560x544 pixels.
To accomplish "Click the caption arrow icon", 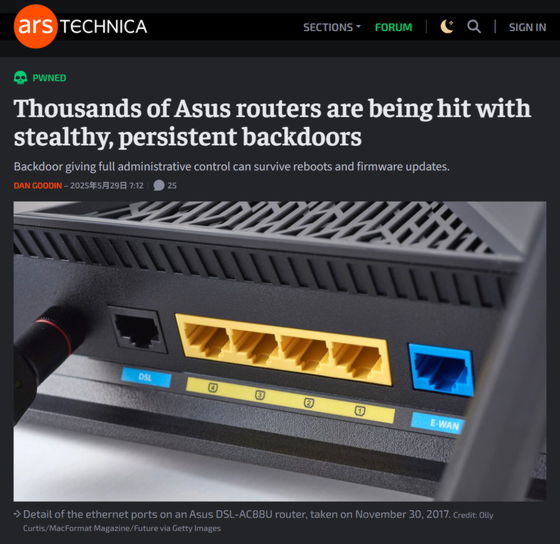I will pos(17,514).
